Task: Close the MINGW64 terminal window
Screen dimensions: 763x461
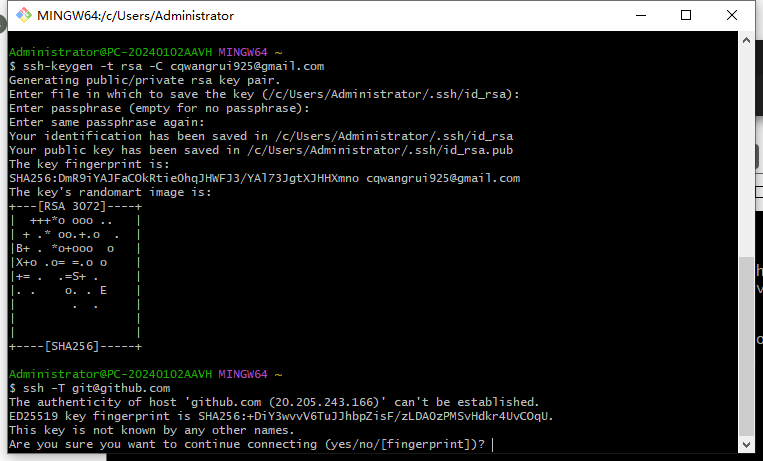Action: pyautogui.click(x=733, y=15)
